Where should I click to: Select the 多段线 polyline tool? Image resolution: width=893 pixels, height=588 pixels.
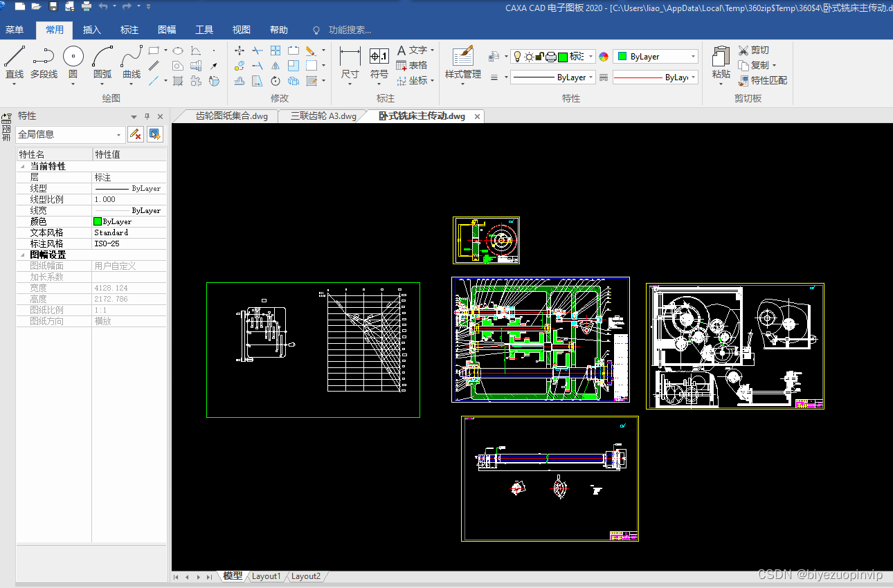[x=44, y=62]
